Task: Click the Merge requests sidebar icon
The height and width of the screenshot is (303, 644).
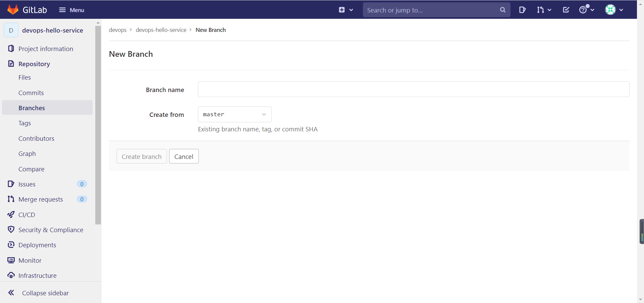Action: click(11, 199)
